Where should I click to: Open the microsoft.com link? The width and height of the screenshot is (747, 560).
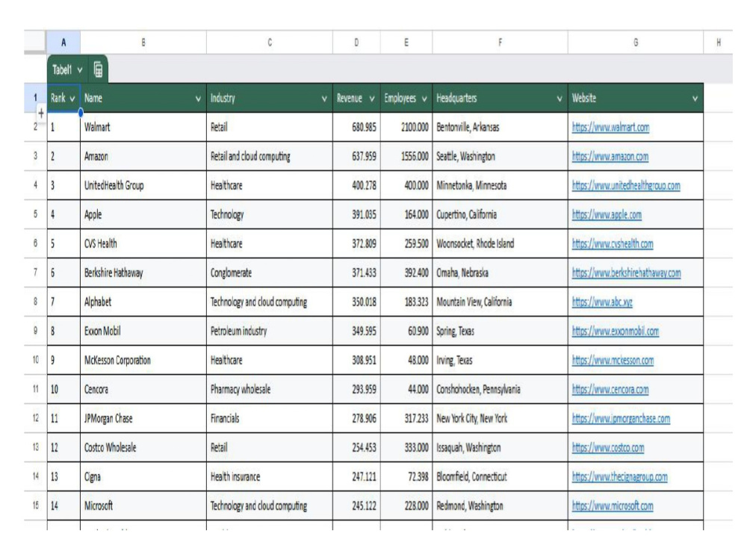(x=613, y=505)
